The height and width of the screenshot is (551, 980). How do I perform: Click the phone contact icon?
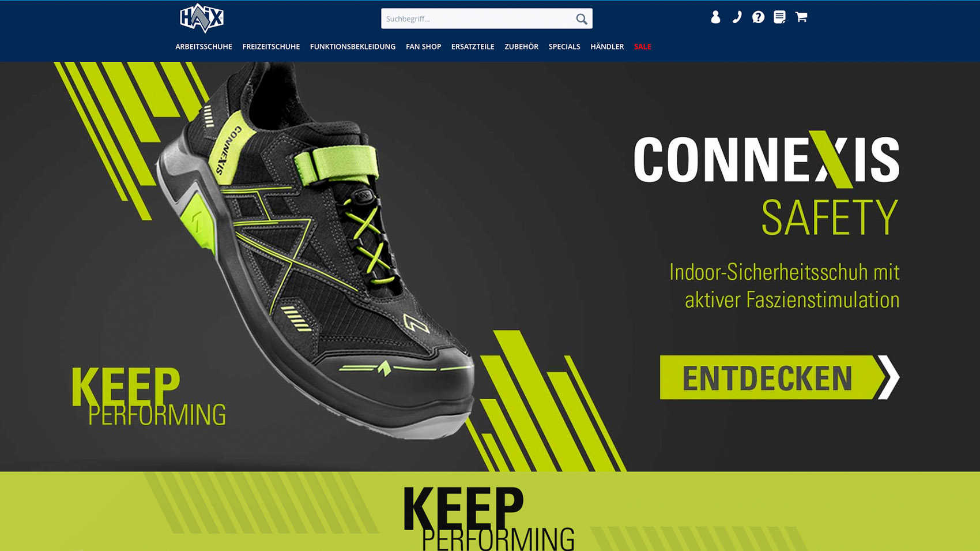(x=737, y=17)
